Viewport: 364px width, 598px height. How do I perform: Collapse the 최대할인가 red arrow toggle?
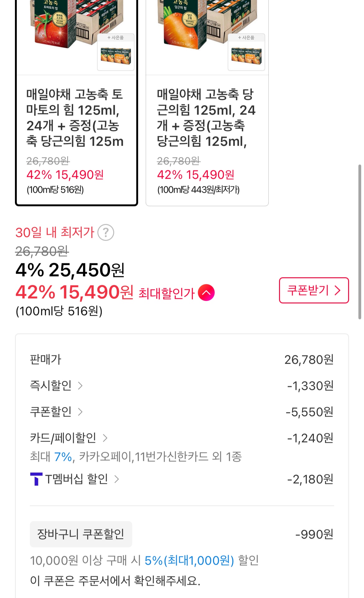pyautogui.click(x=206, y=293)
